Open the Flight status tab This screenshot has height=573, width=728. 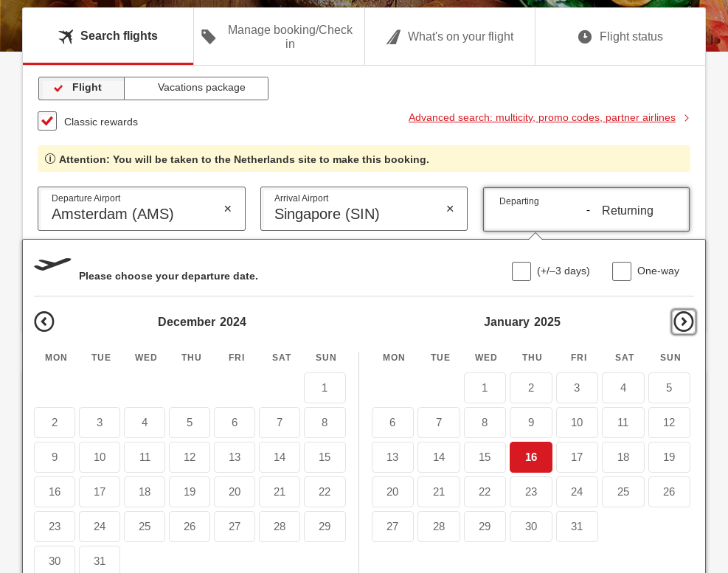(x=620, y=36)
